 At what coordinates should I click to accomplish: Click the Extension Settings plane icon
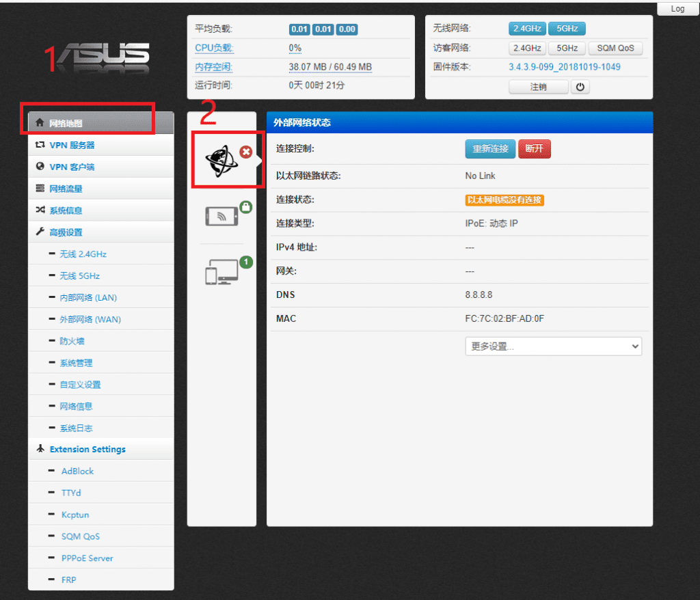coord(40,448)
